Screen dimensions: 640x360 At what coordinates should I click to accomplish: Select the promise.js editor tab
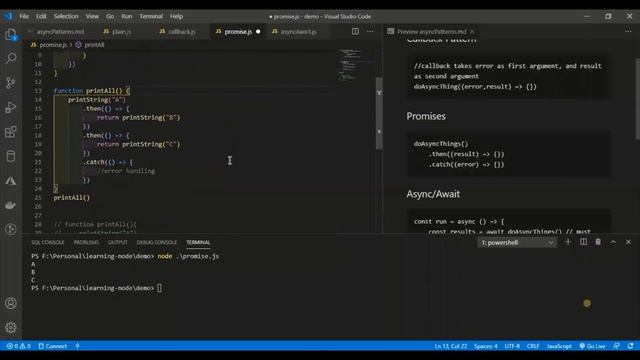point(238,31)
